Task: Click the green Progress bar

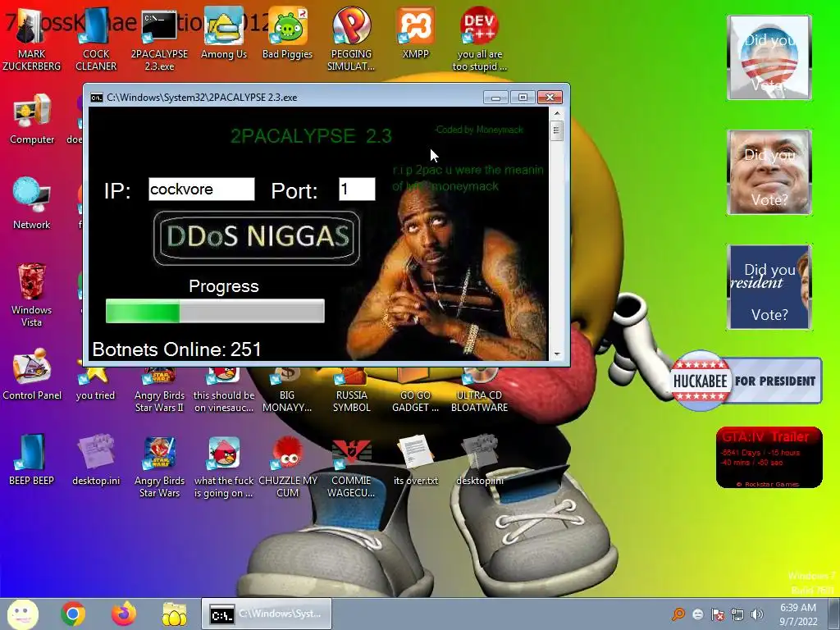Action: (215, 311)
